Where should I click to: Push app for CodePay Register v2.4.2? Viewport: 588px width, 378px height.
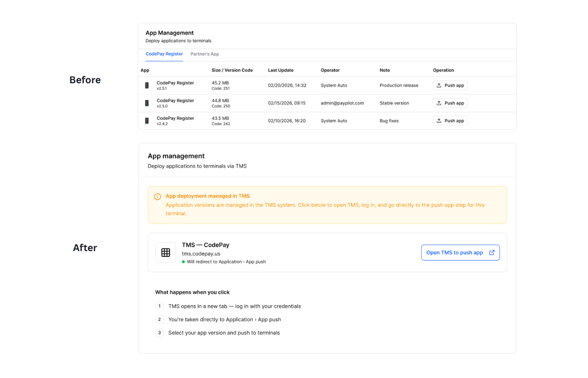click(x=450, y=121)
